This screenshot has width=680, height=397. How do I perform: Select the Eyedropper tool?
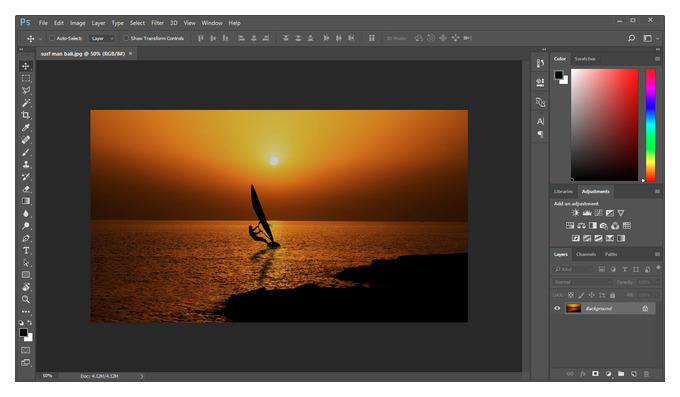coord(26,128)
